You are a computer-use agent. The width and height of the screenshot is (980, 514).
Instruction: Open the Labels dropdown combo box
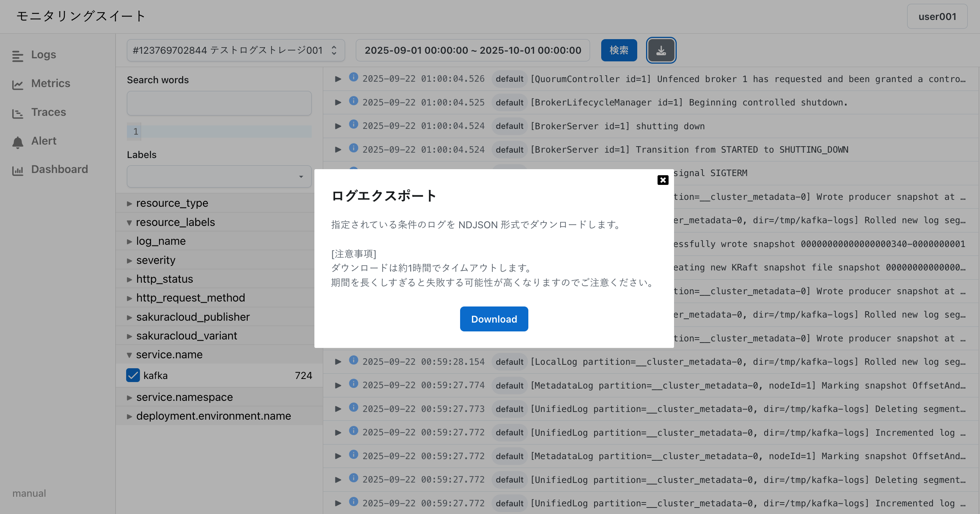(x=219, y=176)
